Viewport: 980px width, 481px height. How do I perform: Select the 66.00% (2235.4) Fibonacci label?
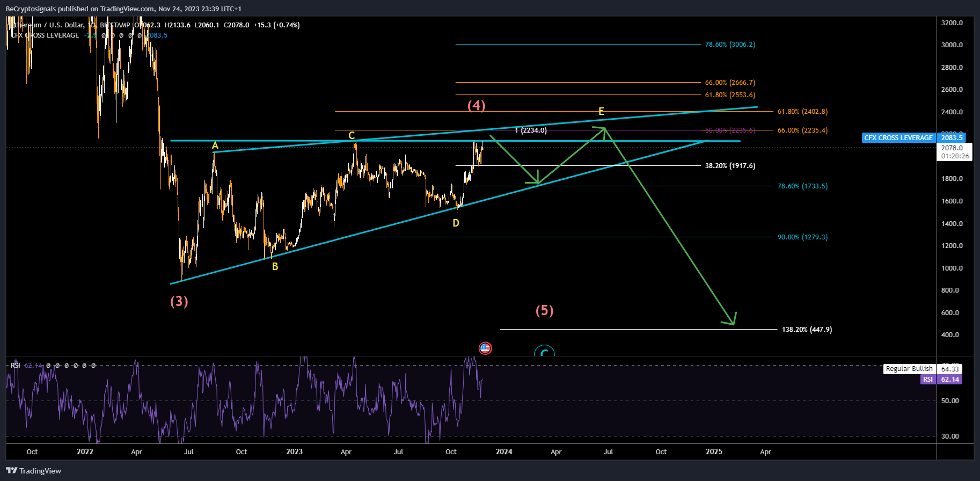pyautogui.click(x=802, y=130)
